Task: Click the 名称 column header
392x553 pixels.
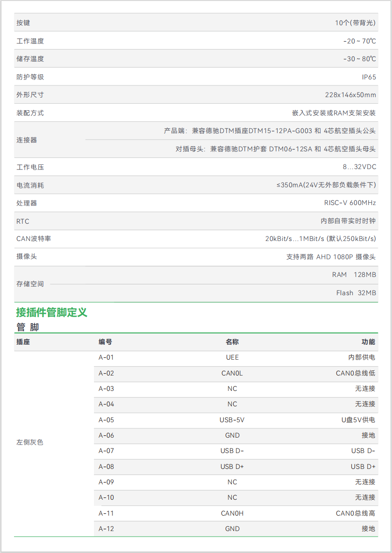Action: click(232, 342)
